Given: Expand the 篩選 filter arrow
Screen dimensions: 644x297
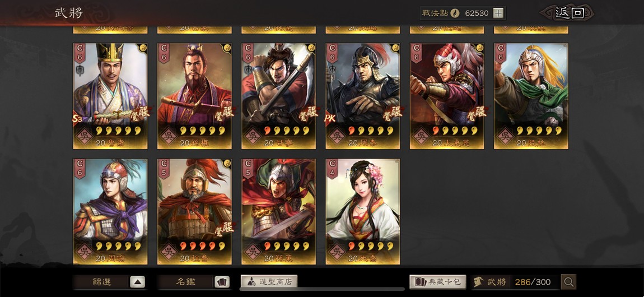Looking at the screenshot, I should (x=138, y=282).
